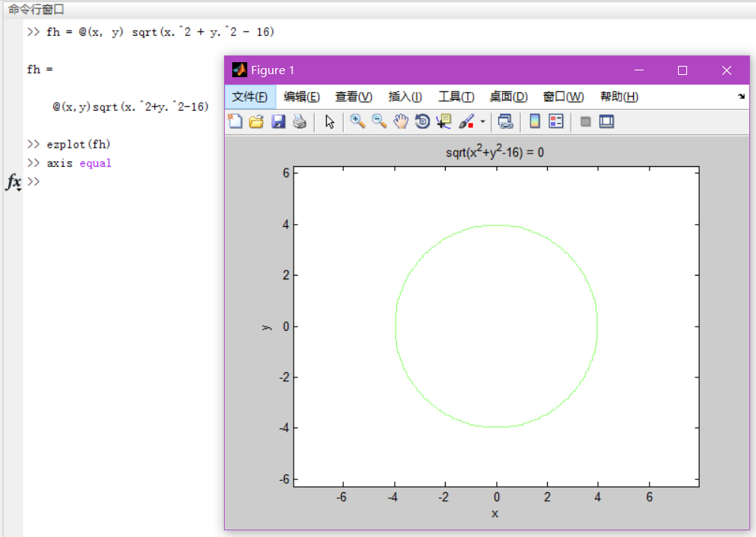
Task: Open the 窗口(W) menu
Action: 563,97
